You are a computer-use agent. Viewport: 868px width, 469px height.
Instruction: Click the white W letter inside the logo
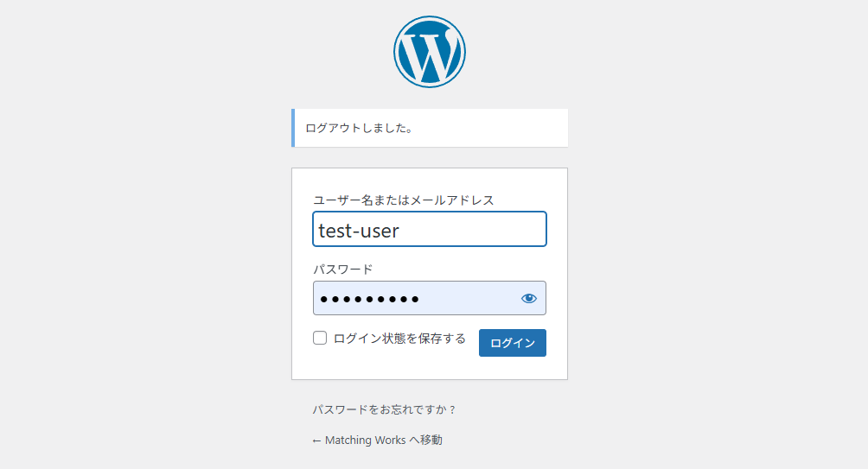[x=430, y=54]
